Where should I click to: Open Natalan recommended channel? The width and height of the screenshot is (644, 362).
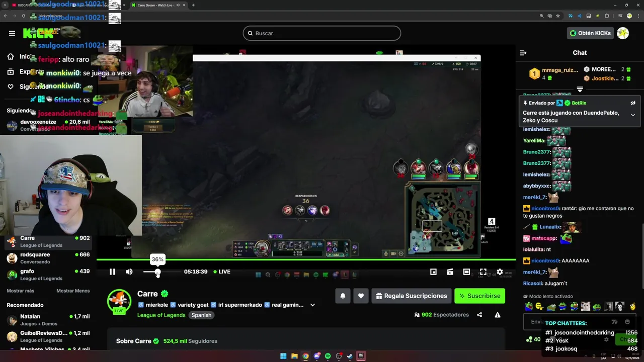[x=48, y=320]
